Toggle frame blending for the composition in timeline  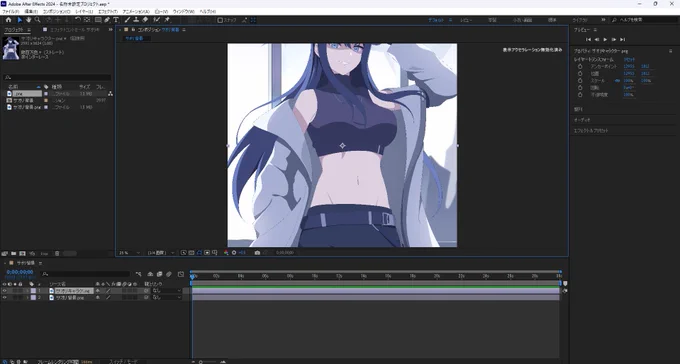pyautogui.click(x=159, y=274)
